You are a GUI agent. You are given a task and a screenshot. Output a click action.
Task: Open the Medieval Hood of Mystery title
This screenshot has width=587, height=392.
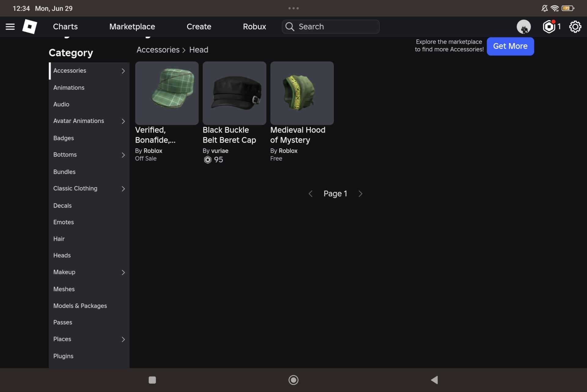298,135
